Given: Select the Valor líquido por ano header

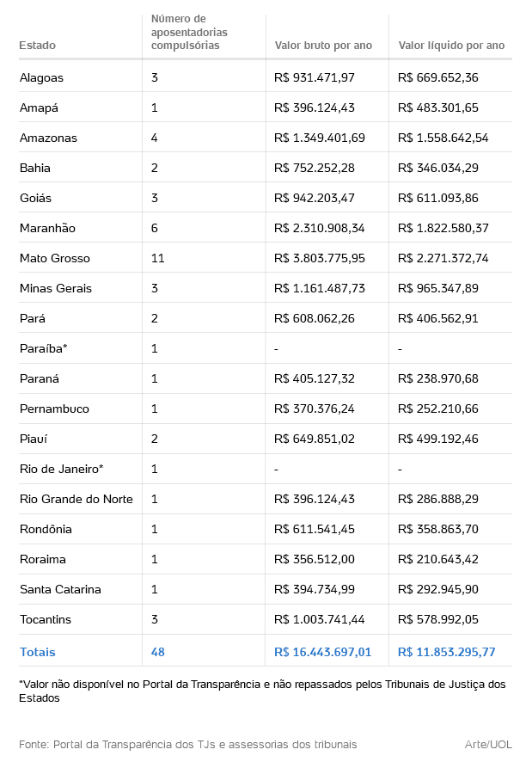Looking at the screenshot, I should [x=451, y=46].
